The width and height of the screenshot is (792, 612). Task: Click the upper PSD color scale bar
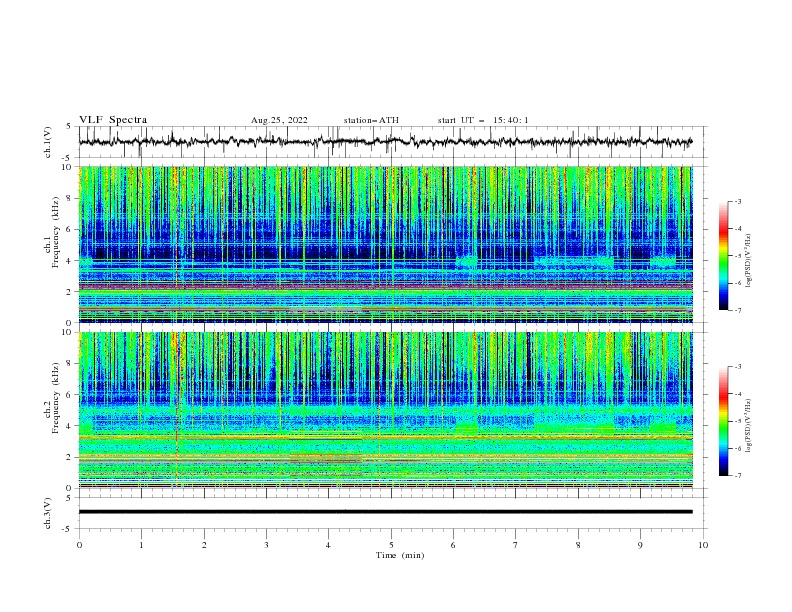(723, 256)
